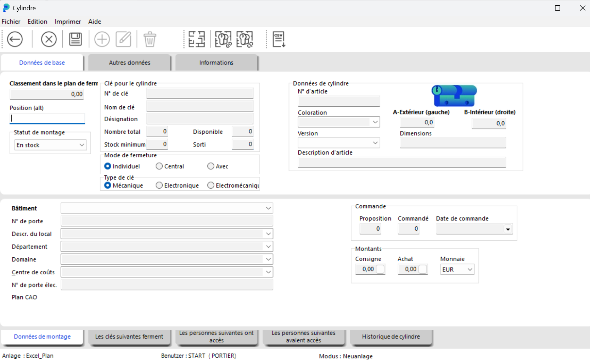Open the Statut de montage dropdown
The height and width of the screenshot is (364, 590).
82,145
